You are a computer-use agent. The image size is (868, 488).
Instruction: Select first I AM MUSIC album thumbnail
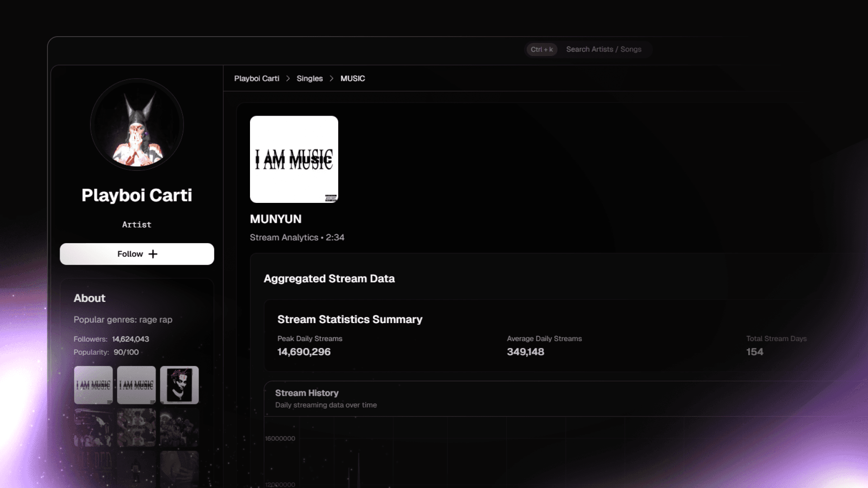[93, 385]
